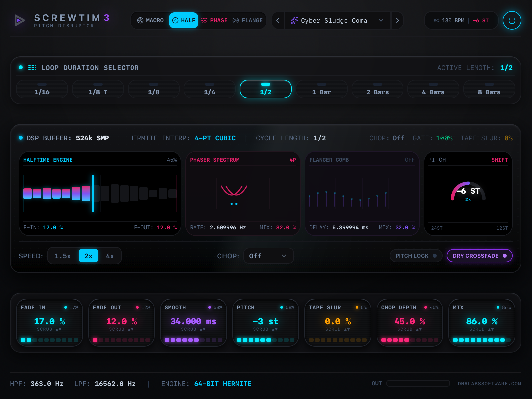Image resolution: width=532 pixels, height=399 pixels.
Task: Switch to the FLANGE mode tab
Action: pyautogui.click(x=248, y=20)
